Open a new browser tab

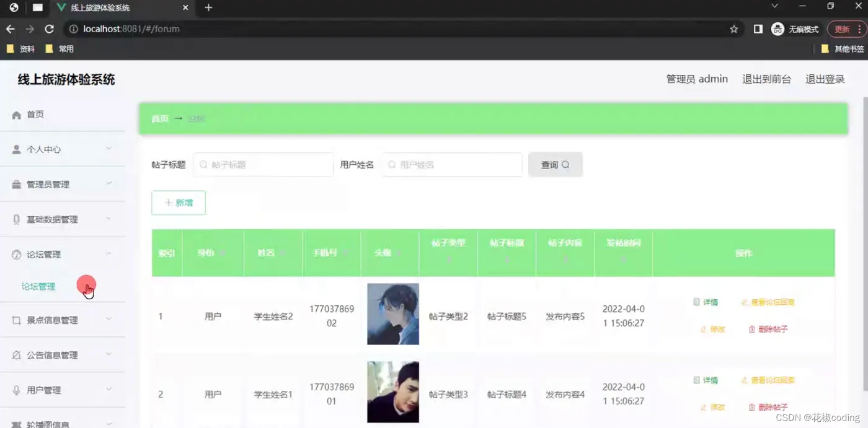tap(208, 8)
